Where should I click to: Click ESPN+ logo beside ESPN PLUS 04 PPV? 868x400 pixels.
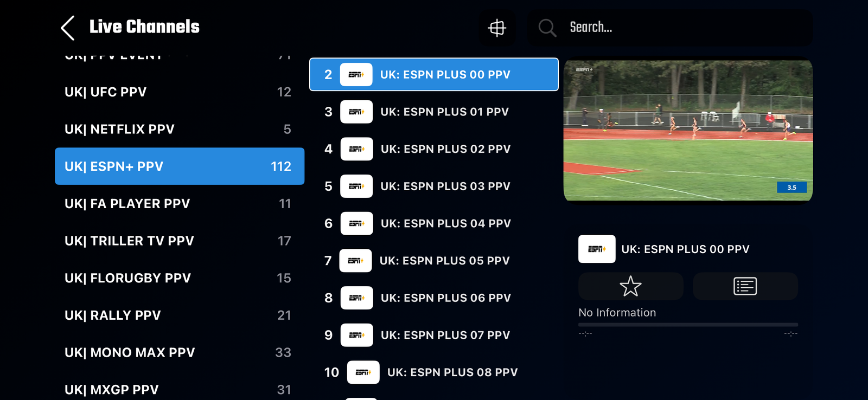pyautogui.click(x=356, y=223)
